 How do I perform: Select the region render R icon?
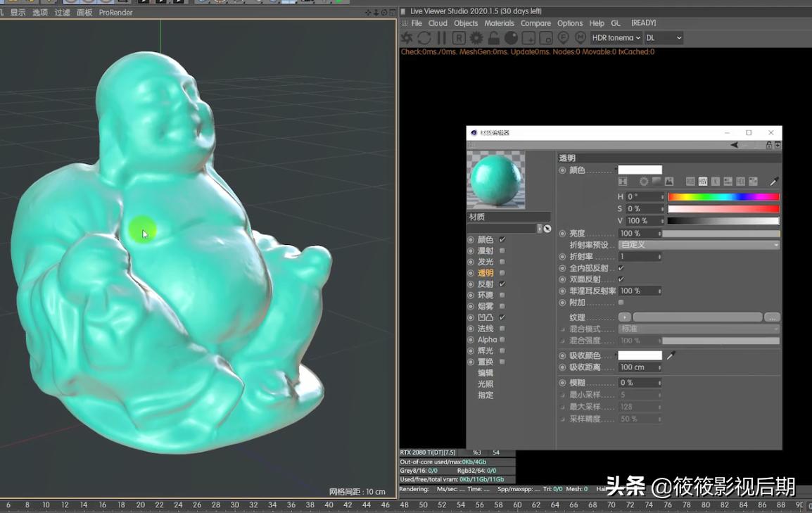[x=458, y=38]
